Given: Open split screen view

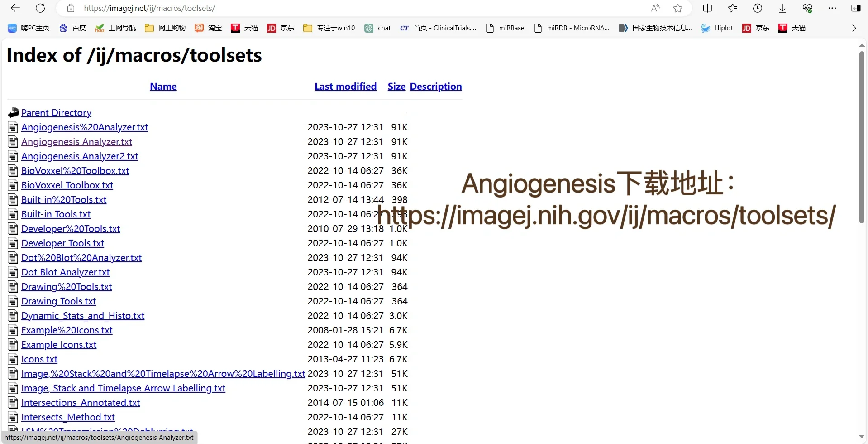Looking at the screenshot, I should 708,8.
